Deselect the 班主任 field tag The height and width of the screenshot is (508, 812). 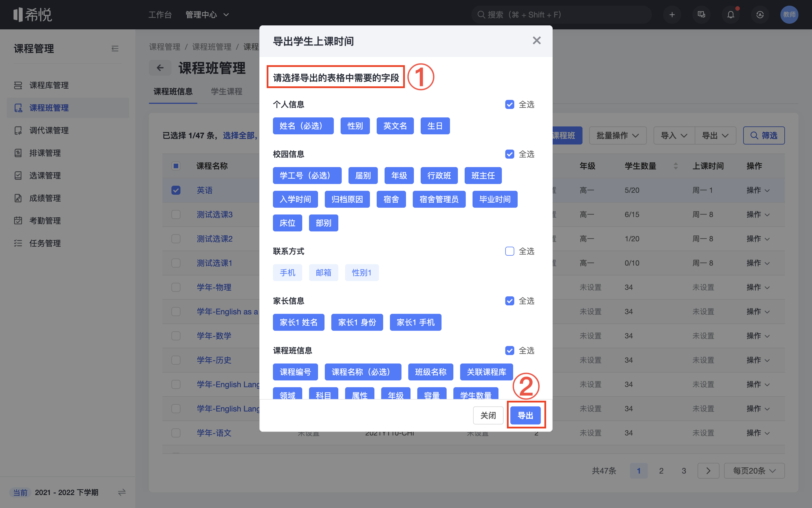pos(483,176)
